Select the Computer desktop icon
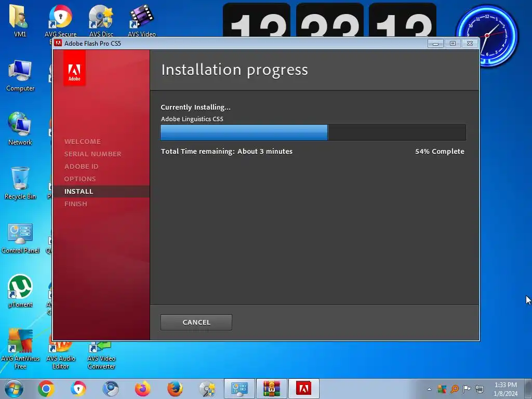Screen dimensions: 532x399 (20, 75)
